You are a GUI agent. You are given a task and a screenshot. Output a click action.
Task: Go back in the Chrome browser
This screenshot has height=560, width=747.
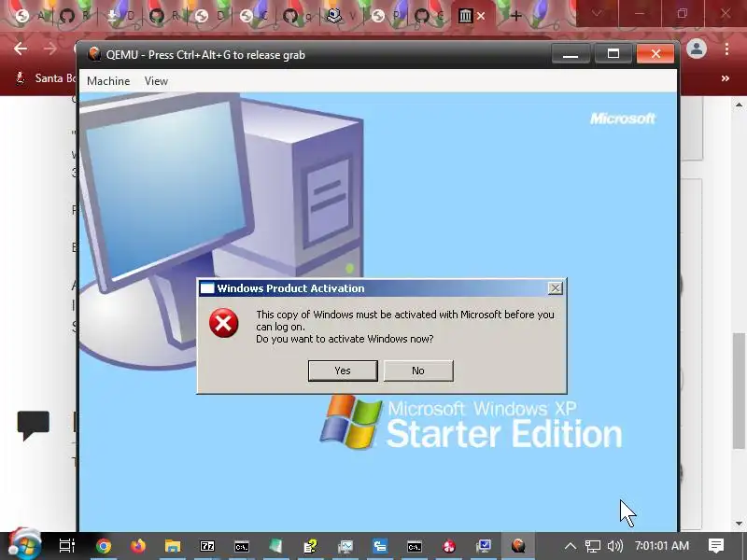click(21, 49)
